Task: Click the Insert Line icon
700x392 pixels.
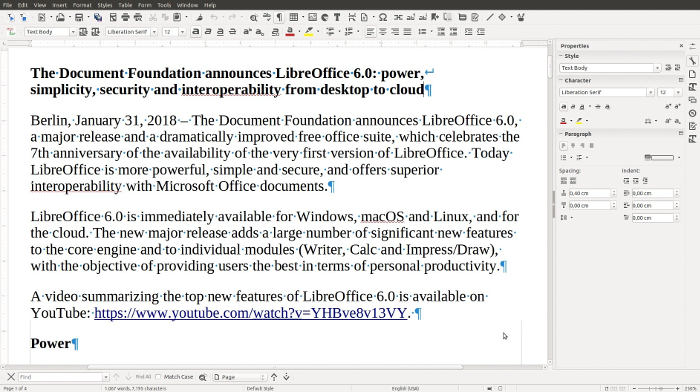Action: coord(490,17)
